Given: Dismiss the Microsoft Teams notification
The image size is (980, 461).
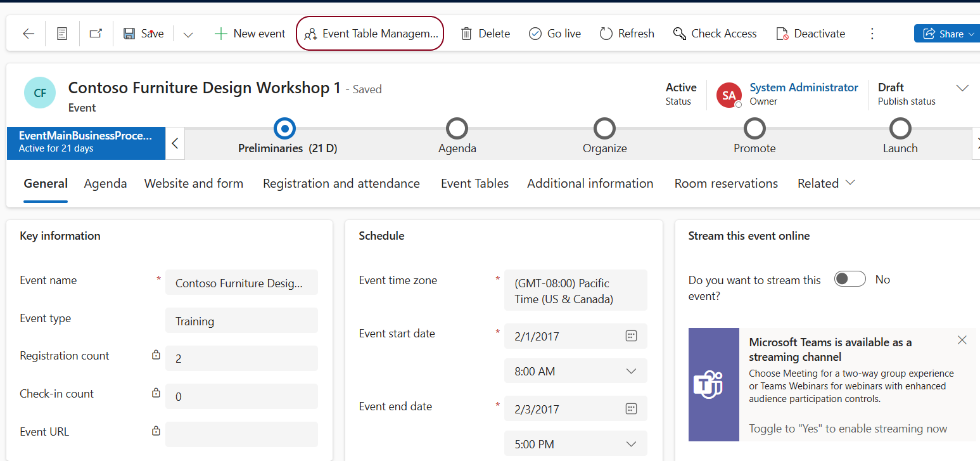Looking at the screenshot, I should (x=962, y=340).
